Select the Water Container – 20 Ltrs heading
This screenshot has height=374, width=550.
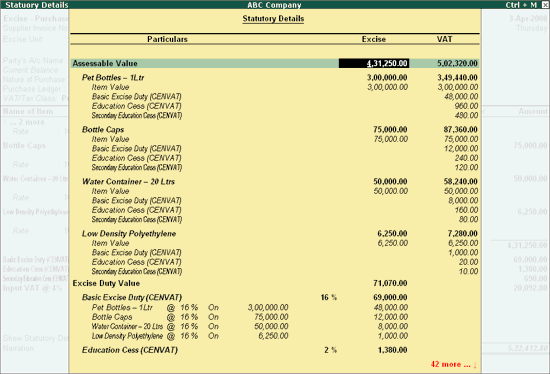pyautogui.click(x=128, y=181)
